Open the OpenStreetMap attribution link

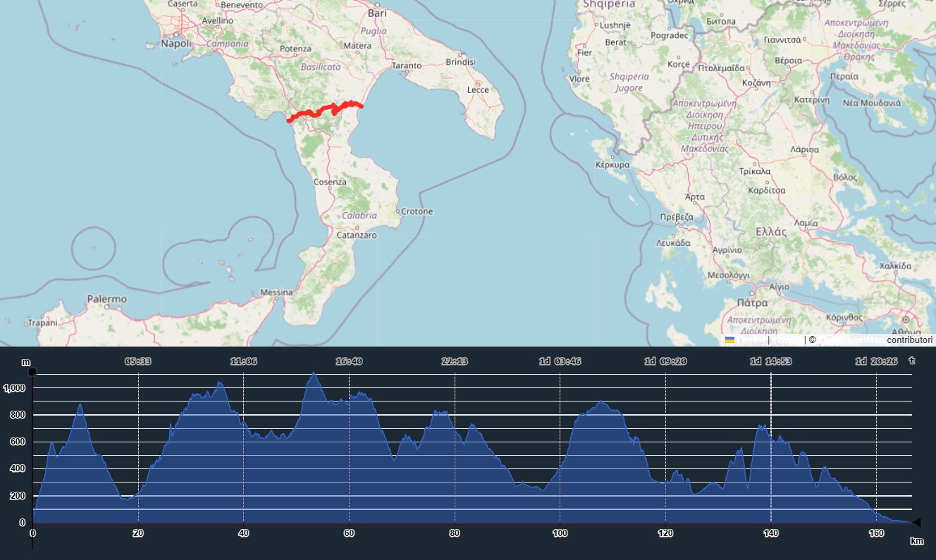pyautogui.click(x=850, y=340)
